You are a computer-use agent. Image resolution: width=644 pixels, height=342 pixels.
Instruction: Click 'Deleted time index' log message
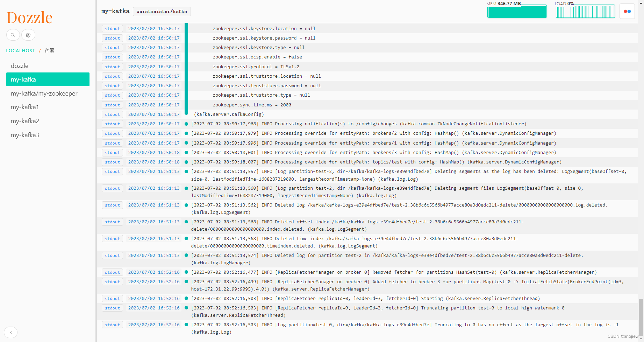coord(355,242)
